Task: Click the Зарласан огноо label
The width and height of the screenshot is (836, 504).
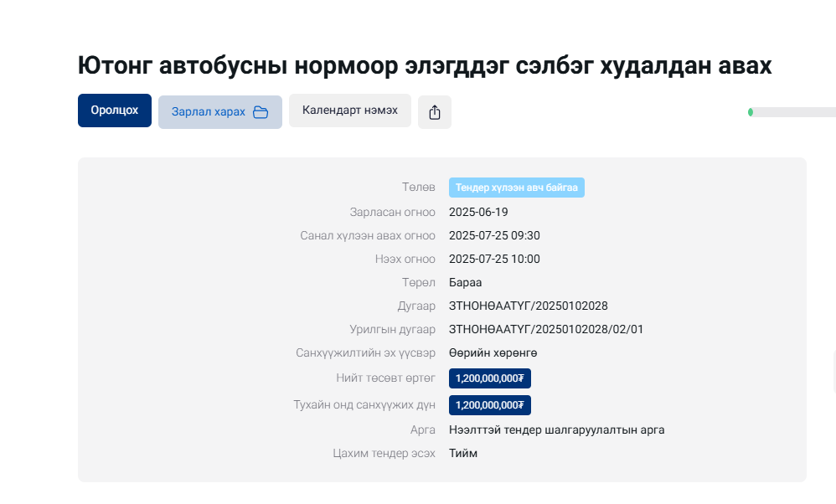Action: (x=392, y=212)
